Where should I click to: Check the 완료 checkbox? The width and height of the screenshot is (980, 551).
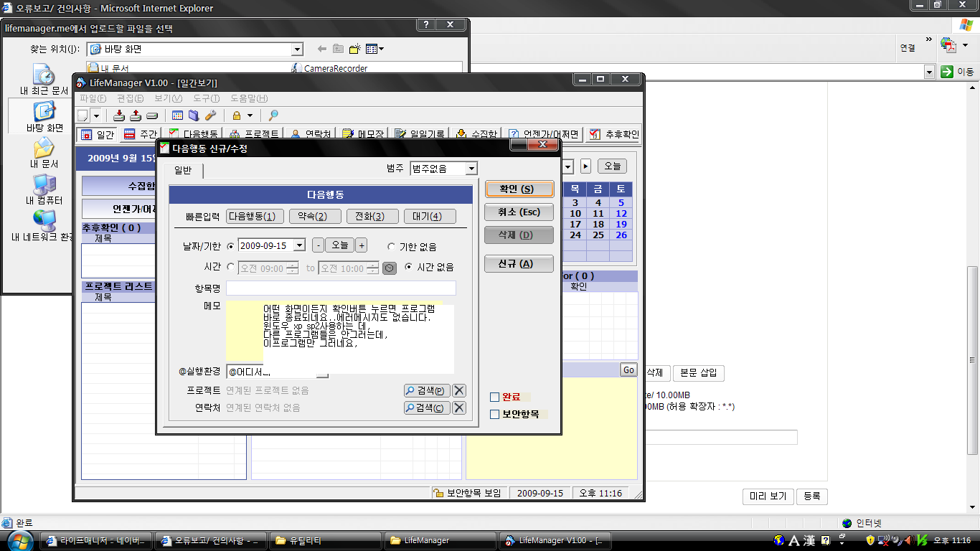coord(494,397)
